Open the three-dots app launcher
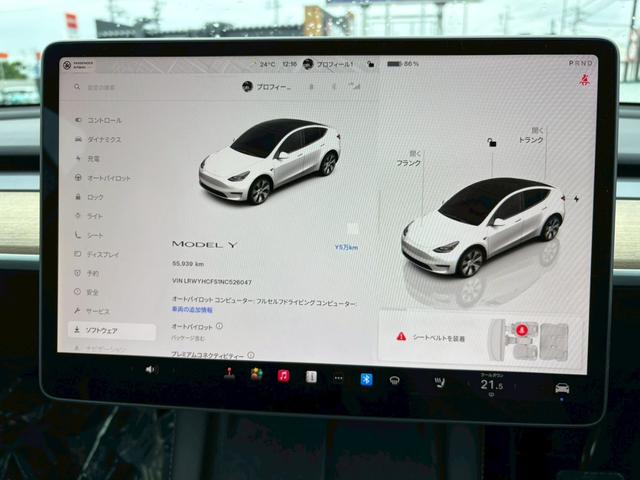The width and height of the screenshot is (640, 480). (x=338, y=377)
